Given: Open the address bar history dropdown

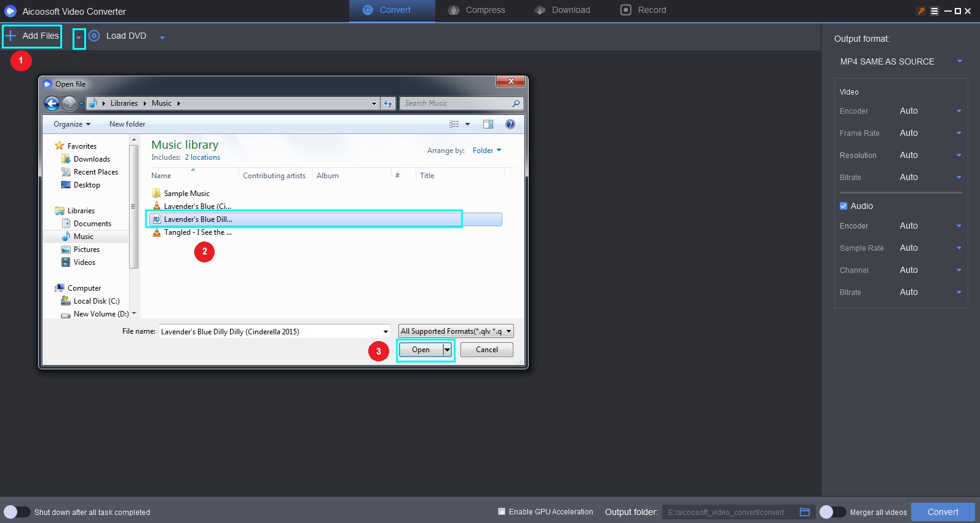Looking at the screenshot, I should [374, 103].
